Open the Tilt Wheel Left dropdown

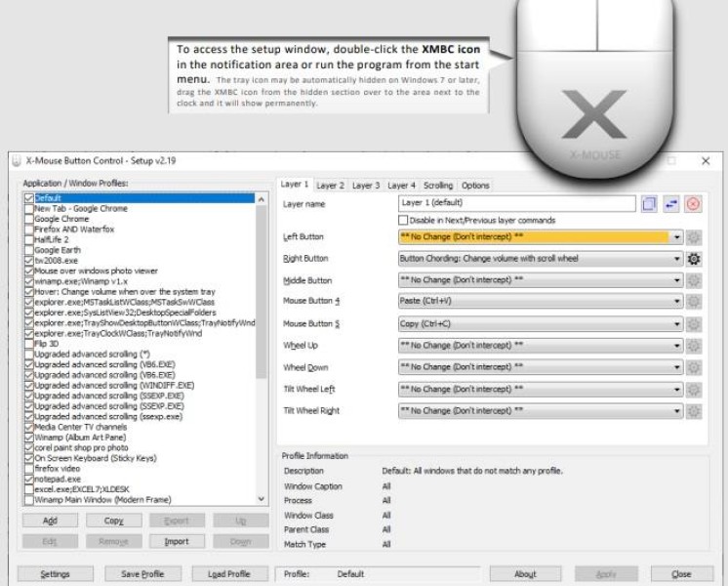point(541,390)
